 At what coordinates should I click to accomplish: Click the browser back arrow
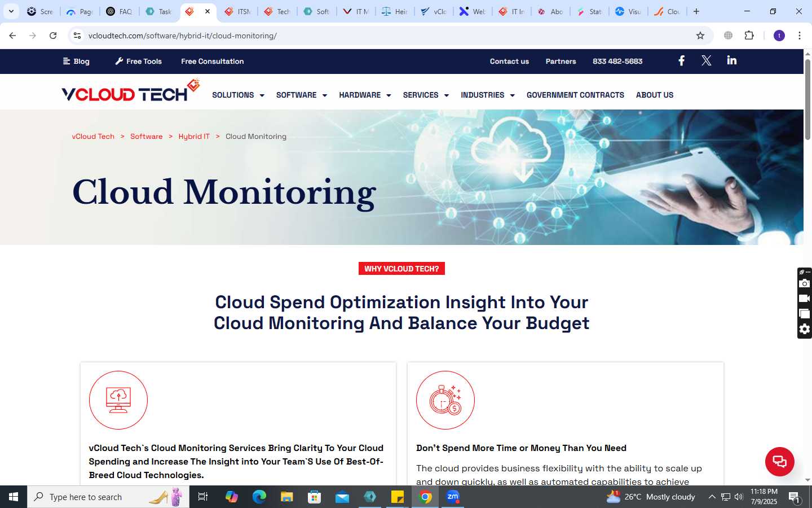[x=12, y=36]
